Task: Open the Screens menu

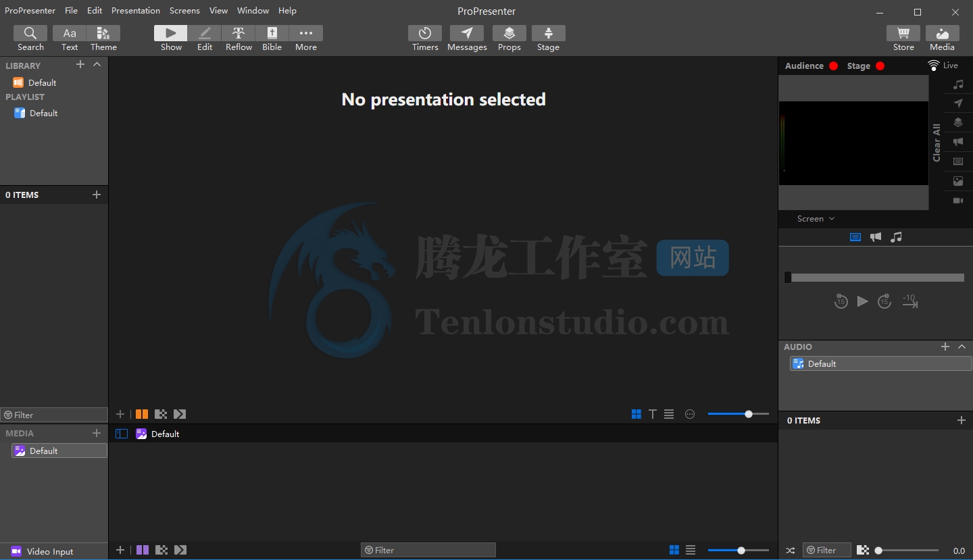Action: point(184,11)
